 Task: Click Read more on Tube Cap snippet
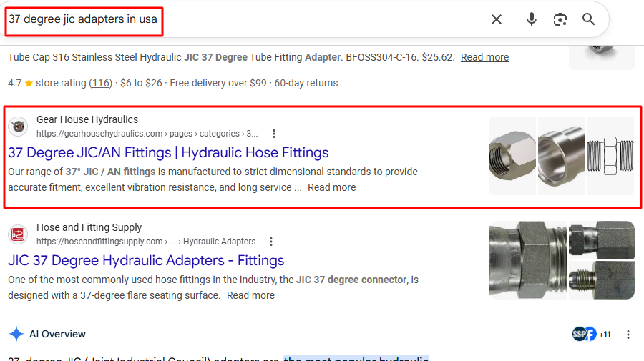[484, 57]
